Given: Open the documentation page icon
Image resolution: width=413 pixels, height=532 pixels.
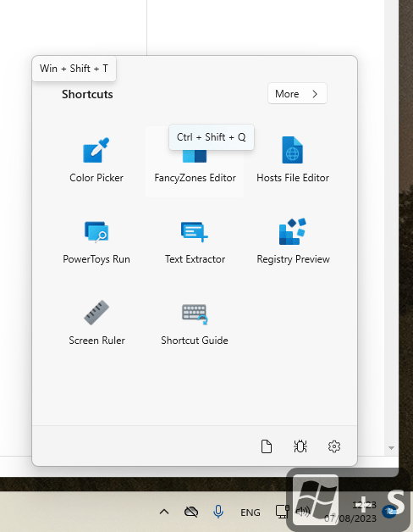Looking at the screenshot, I should [x=267, y=446].
